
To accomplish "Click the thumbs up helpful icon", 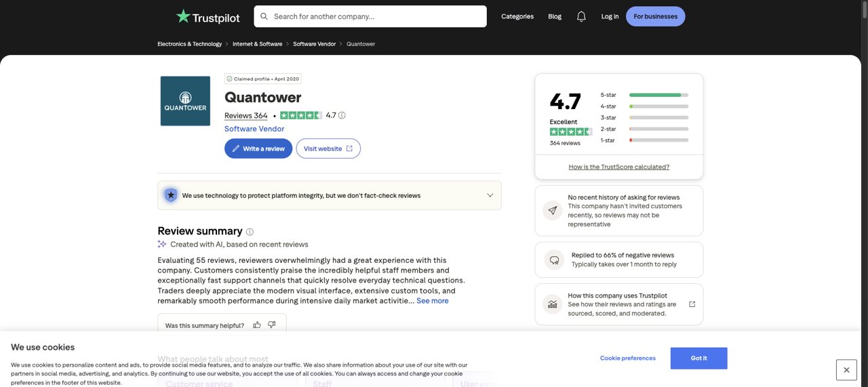I will pyautogui.click(x=257, y=325).
